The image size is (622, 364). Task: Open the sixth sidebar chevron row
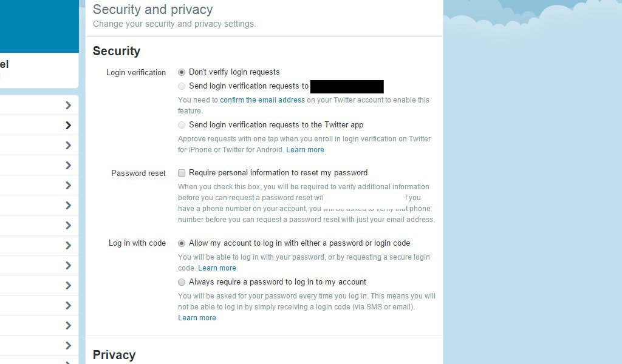39,205
